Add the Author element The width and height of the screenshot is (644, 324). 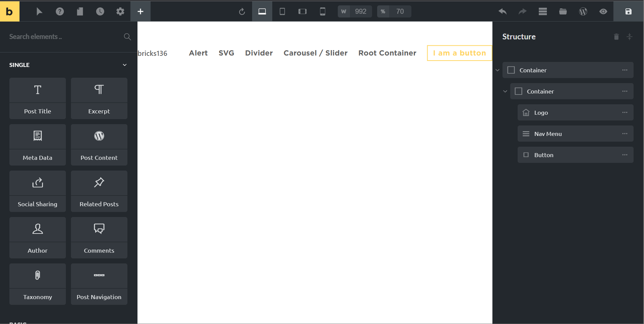38,238
